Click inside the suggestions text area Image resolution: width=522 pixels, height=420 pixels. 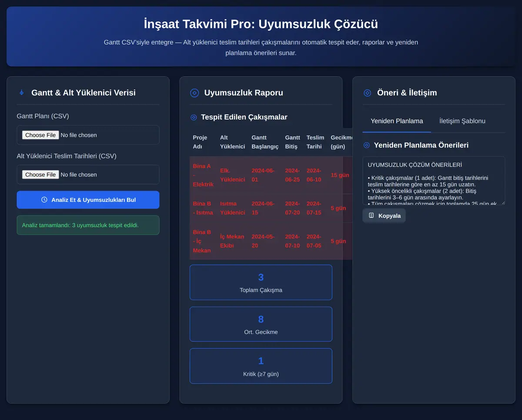coord(433,180)
